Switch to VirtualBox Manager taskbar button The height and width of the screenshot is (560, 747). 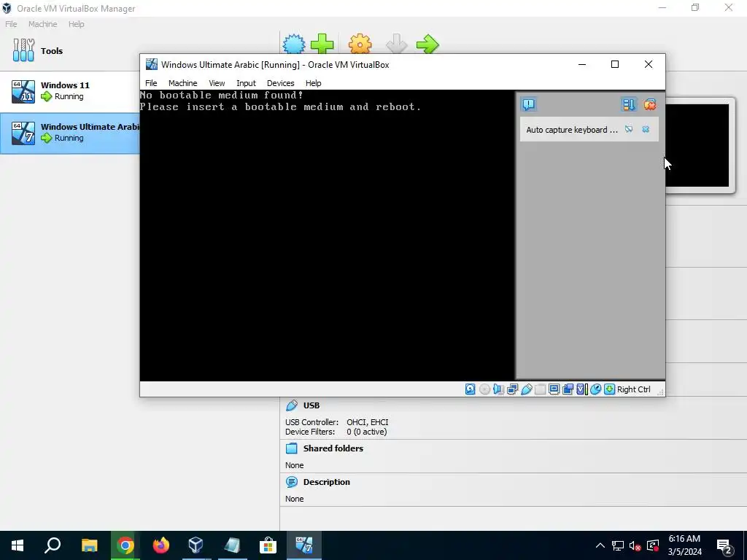point(196,545)
